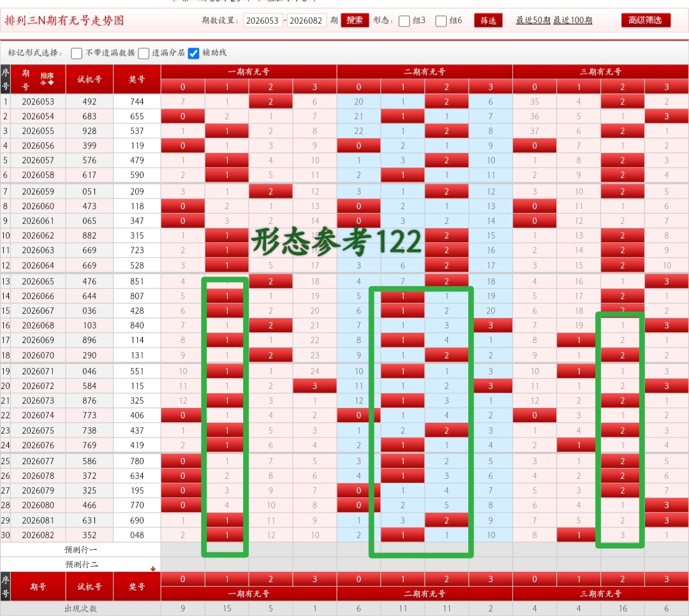Select the 三期有无号 column header
The height and width of the screenshot is (616, 689).
(600, 71)
